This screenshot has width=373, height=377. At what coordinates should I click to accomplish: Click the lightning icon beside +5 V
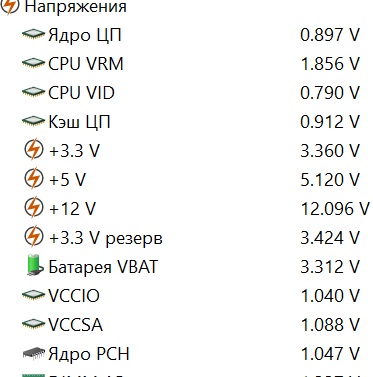pos(34,179)
